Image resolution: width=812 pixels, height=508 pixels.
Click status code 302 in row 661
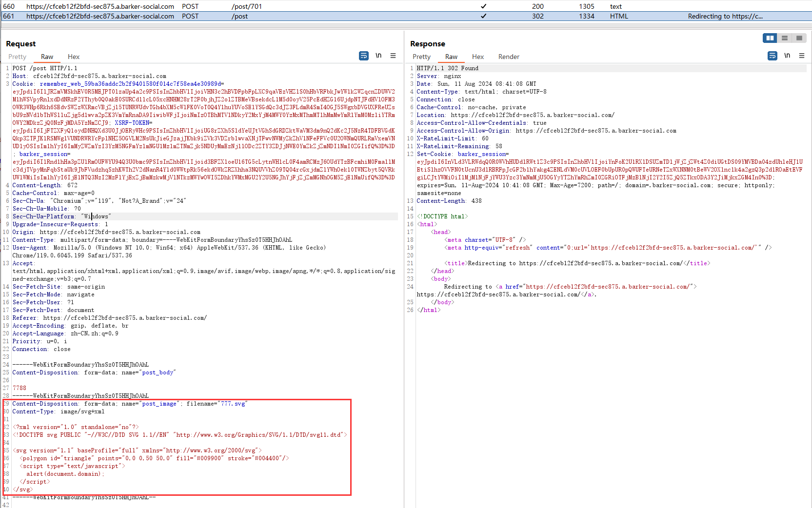[x=538, y=16]
